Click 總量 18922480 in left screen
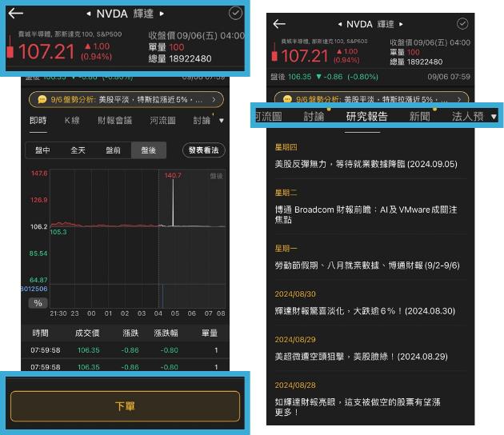Viewport: 504px width, 435px height. tap(180, 59)
